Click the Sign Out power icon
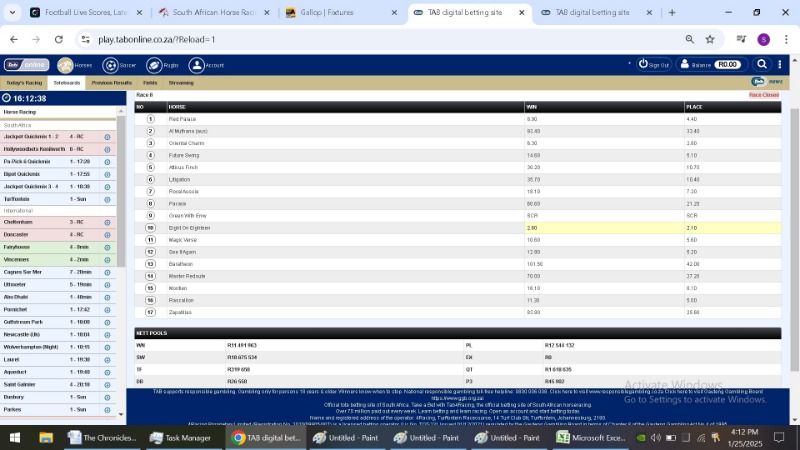This screenshot has width=800, height=450. click(x=644, y=64)
